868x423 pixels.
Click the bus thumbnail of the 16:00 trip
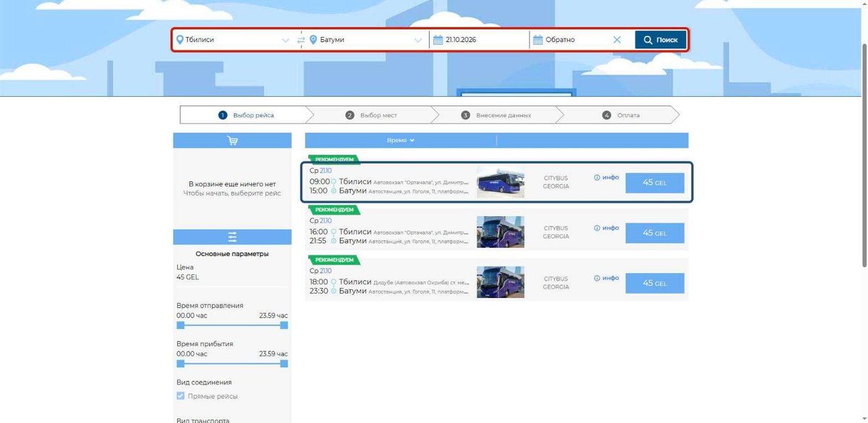tap(501, 232)
